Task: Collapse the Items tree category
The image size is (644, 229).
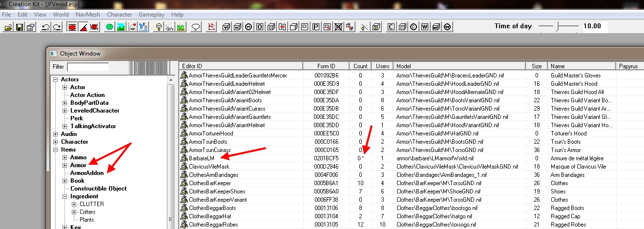Action: [x=56, y=150]
